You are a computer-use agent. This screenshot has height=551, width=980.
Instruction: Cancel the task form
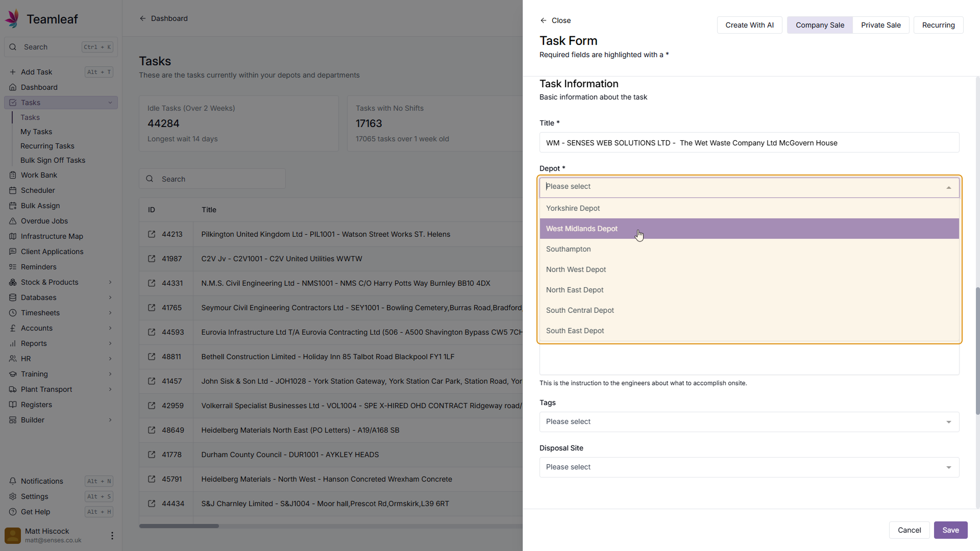coord(909,530)
